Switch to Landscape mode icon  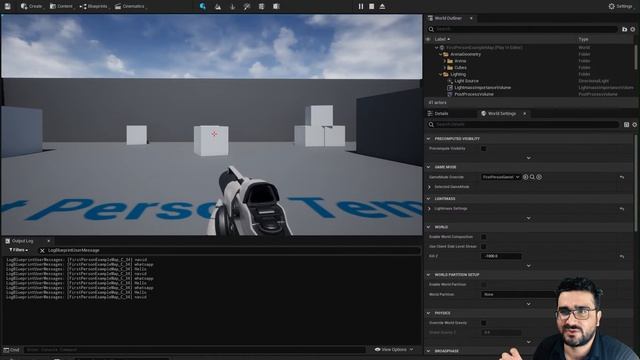[218, 6]
